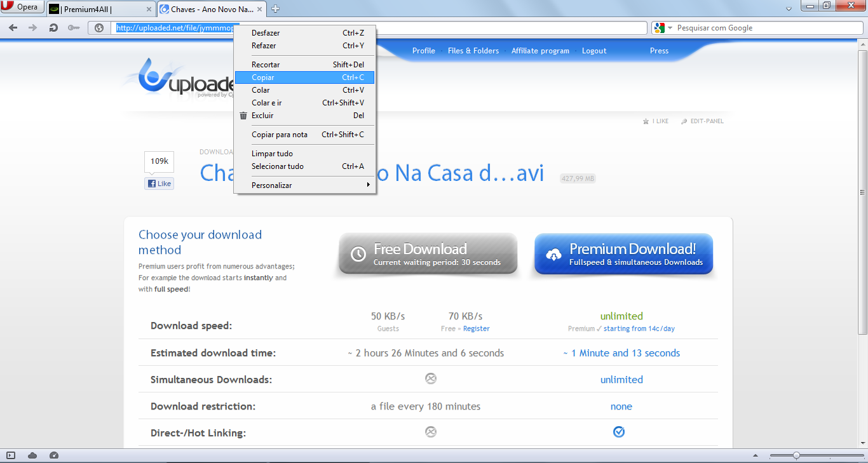Click the globe site info badge
868x463 pixels.
(98, 28)
